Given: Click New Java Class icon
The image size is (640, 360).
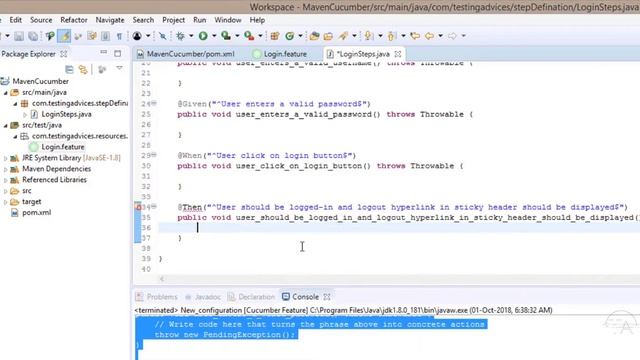Looking at the screenshot, I should 290,36.
